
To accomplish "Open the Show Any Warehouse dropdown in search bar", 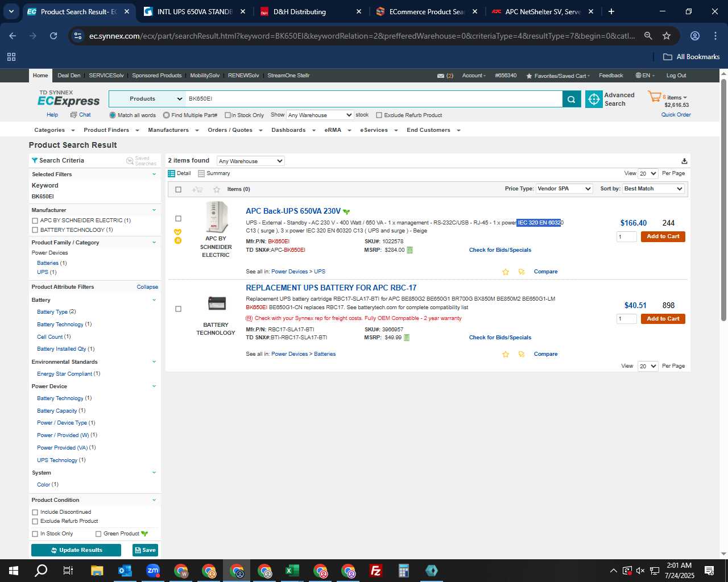I will [320, 115].
